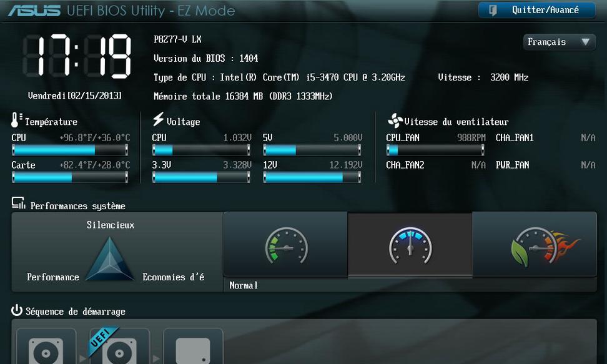The height and width of the screenshot is (364, 607).
Task: Click the model name P8Z77-V LX
Action: tap(177, 39)
